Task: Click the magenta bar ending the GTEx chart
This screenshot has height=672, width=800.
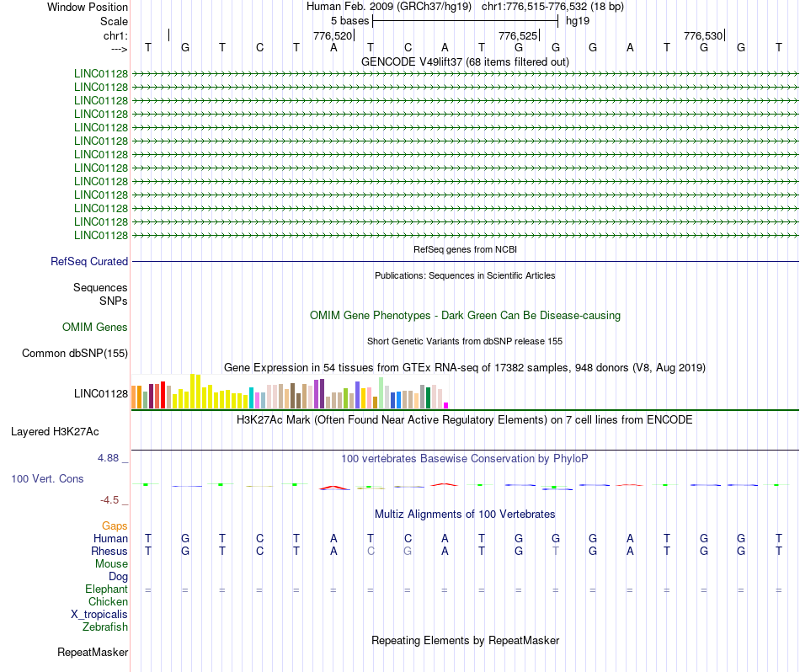Action: click(446, 405)
